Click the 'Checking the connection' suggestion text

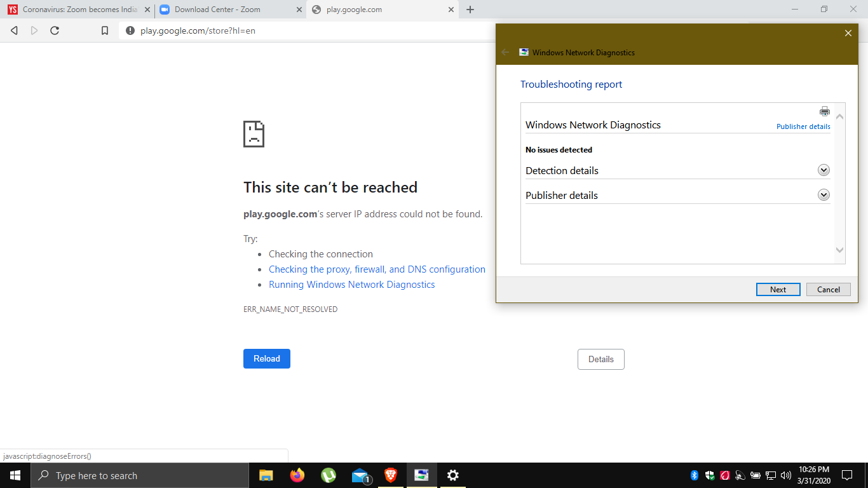pos(321,254)
